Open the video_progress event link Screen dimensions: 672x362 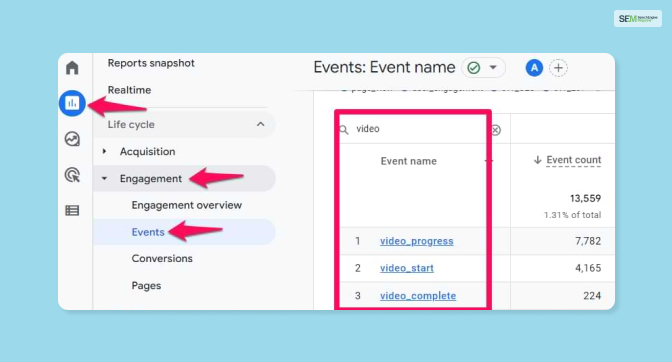[417, 241]
